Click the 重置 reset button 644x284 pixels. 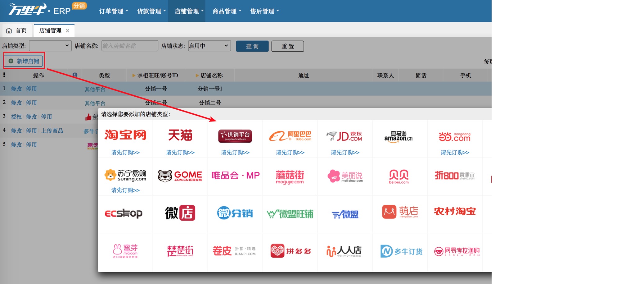(x=288, y=46)
